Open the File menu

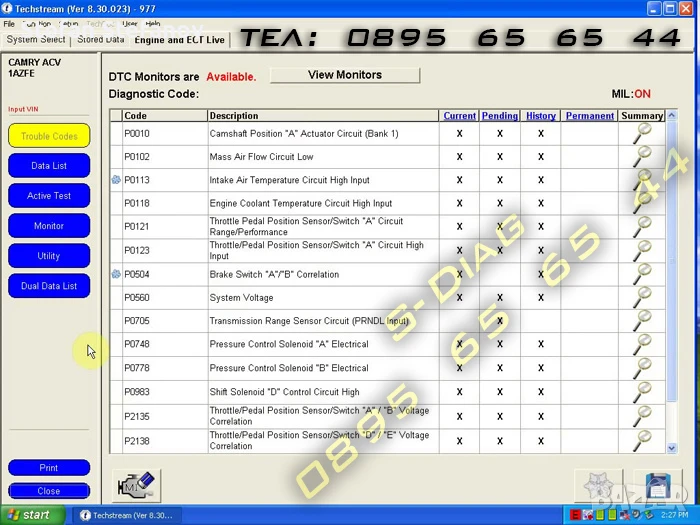tap(9, 23)
